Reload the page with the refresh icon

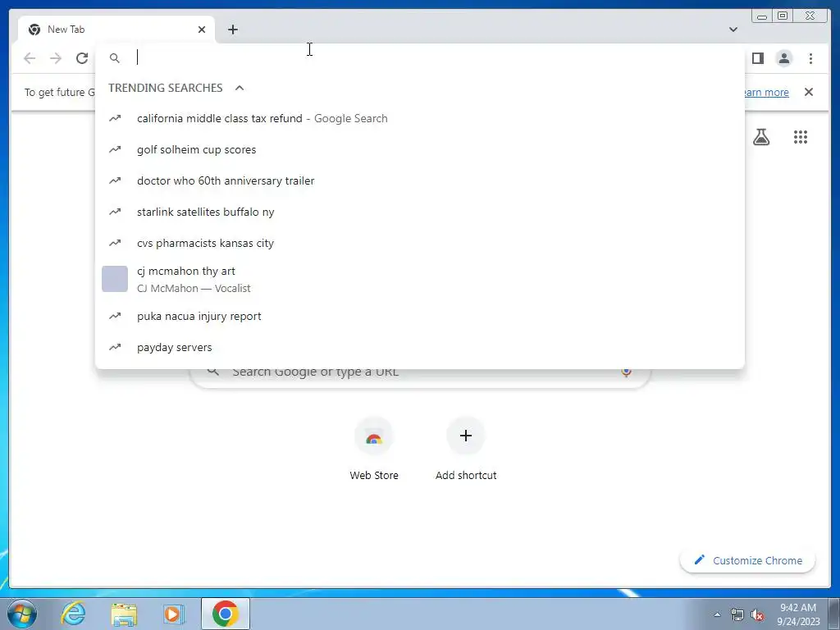(x=82, y=58)
